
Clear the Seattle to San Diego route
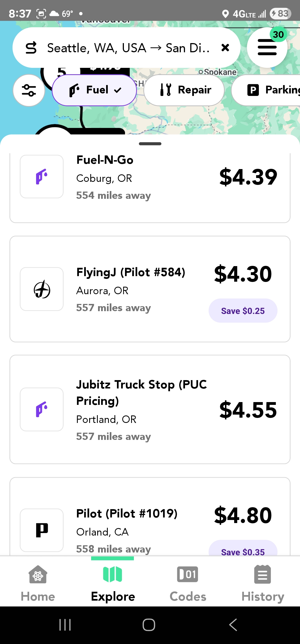(225, 48)
